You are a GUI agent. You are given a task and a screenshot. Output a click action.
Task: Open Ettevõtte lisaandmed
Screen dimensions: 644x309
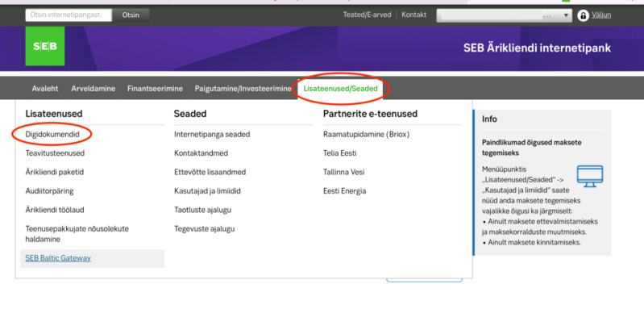click(210, 172)
